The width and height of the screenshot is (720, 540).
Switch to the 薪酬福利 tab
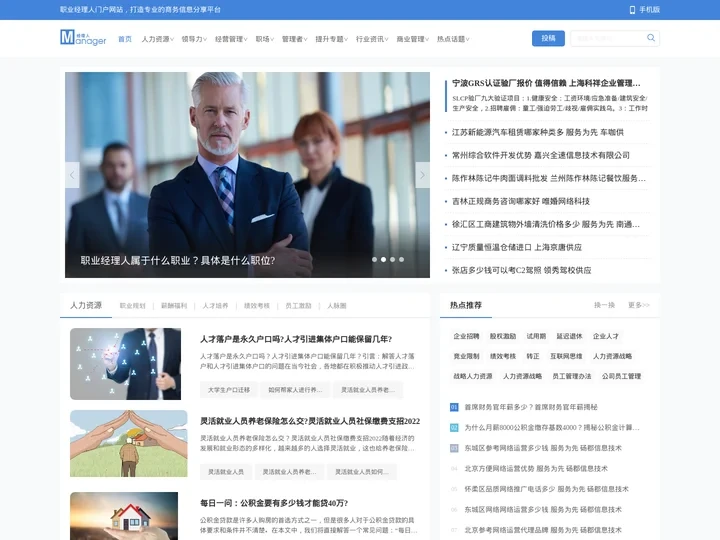[174, 306]
